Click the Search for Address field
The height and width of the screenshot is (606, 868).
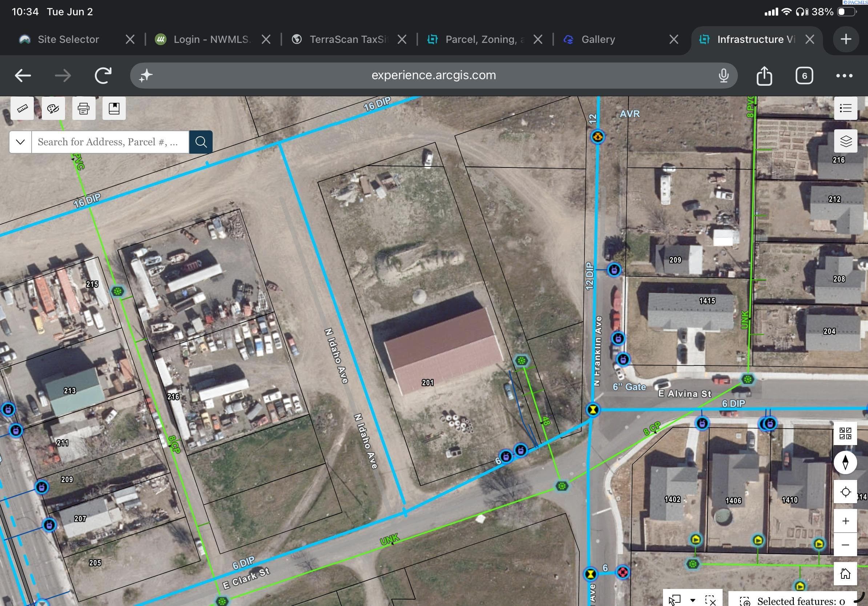click(x=110, y=142)
